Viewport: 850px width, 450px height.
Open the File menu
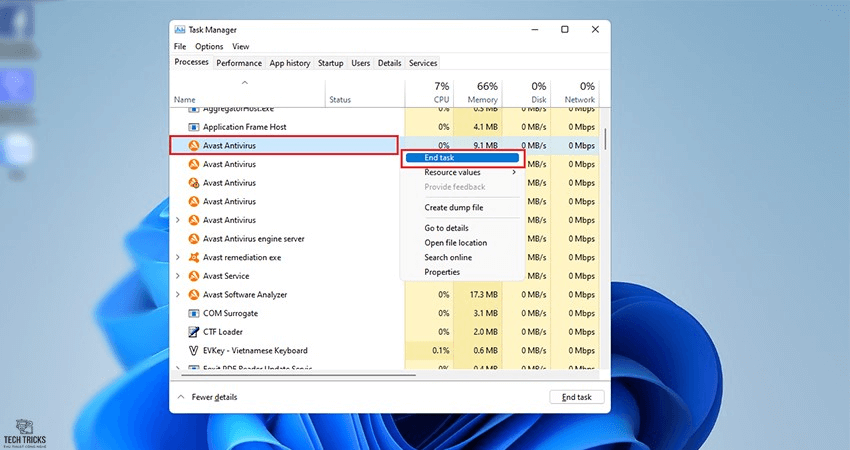click(180, 47)
